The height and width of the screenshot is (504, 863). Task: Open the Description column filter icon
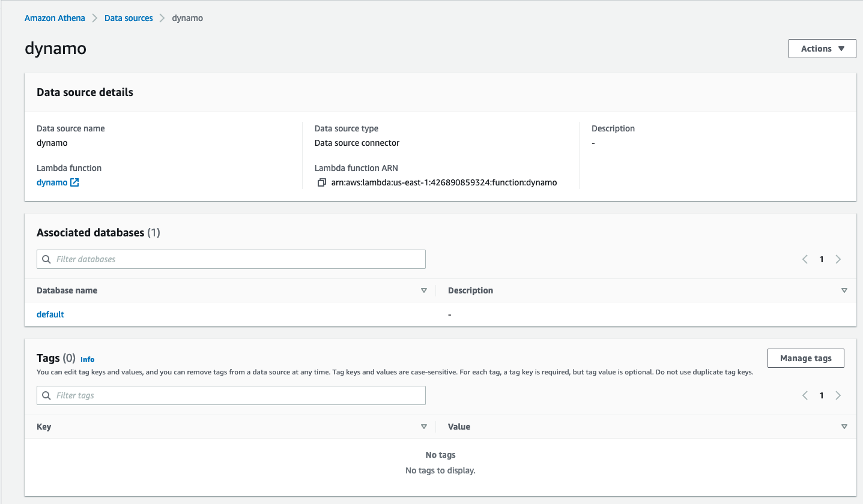click(x=844, y=290)
